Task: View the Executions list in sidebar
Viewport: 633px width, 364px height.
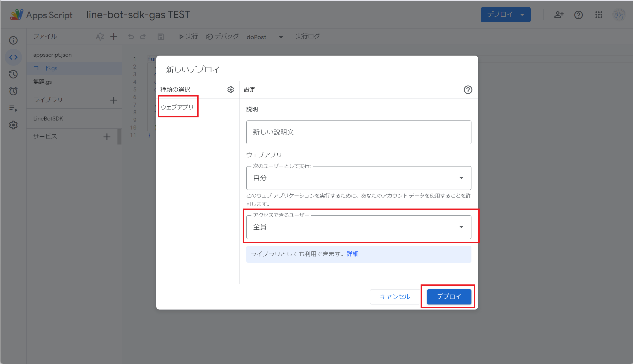Action: pyautogui.click(x=13, y=108)
